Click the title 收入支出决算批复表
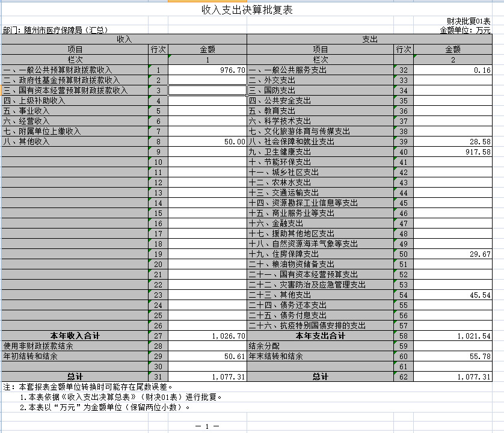 click(247, 10)
